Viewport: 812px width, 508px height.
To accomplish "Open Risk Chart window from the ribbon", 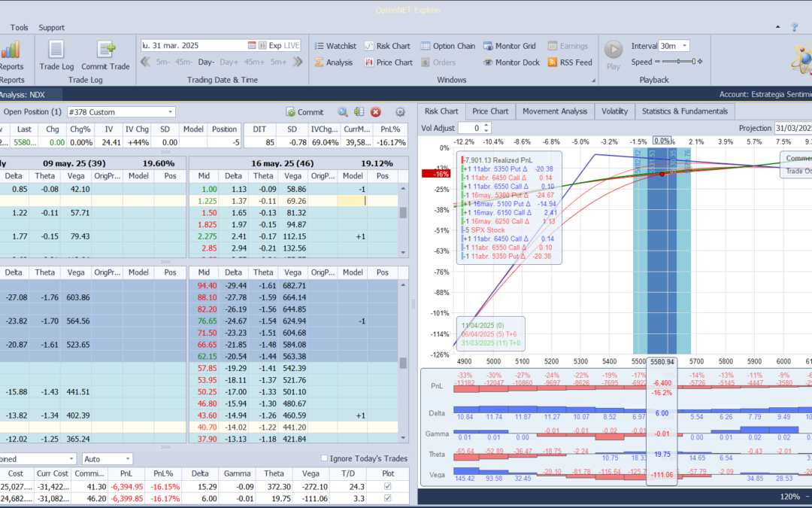I will pos(387,46).
